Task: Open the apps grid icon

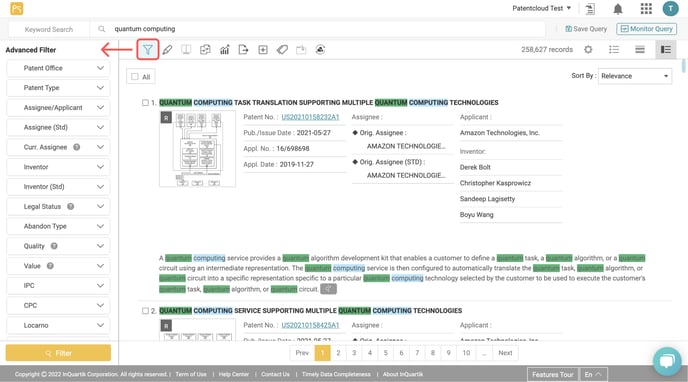Action: tap(646, 9)
